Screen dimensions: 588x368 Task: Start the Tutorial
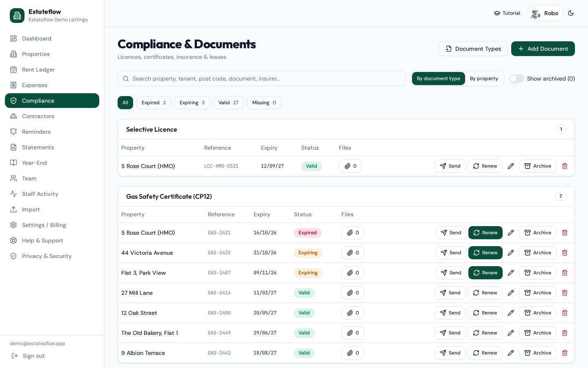pyautogui.click(x=507, y=13)
